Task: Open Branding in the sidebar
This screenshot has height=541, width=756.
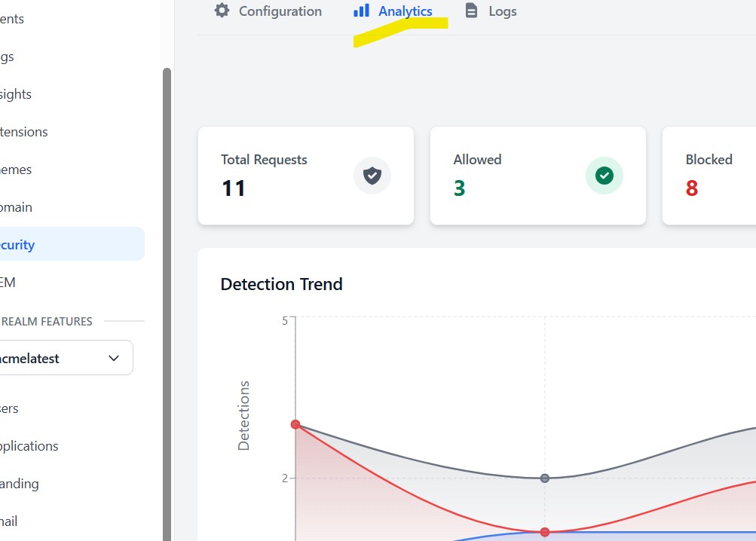Action: pos(20,484)
